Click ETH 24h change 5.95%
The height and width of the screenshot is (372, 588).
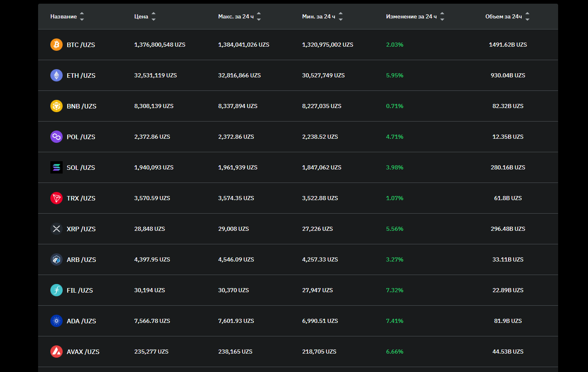coord(395,75)
